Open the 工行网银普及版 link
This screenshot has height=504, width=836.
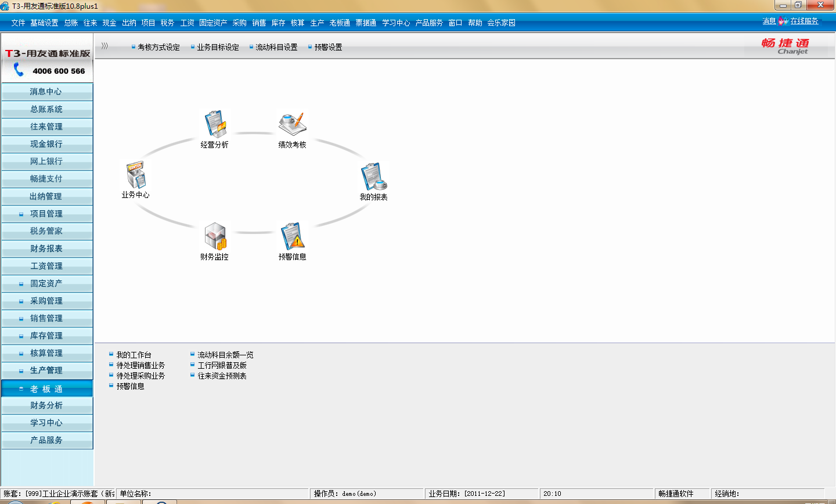click(222, 365)
